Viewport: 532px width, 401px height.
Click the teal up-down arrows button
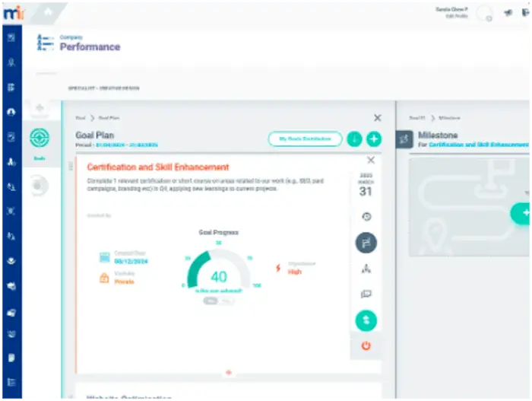366,320
